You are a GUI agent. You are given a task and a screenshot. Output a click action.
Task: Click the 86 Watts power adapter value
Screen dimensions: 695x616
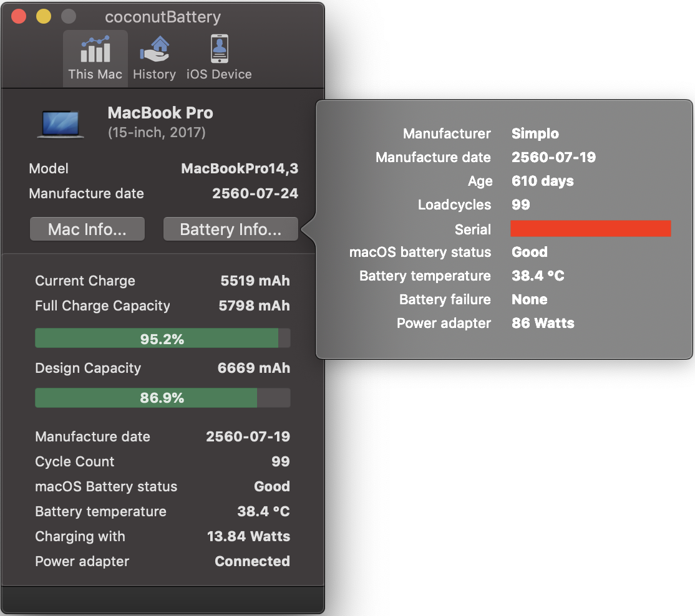click(x=543, y=323)
